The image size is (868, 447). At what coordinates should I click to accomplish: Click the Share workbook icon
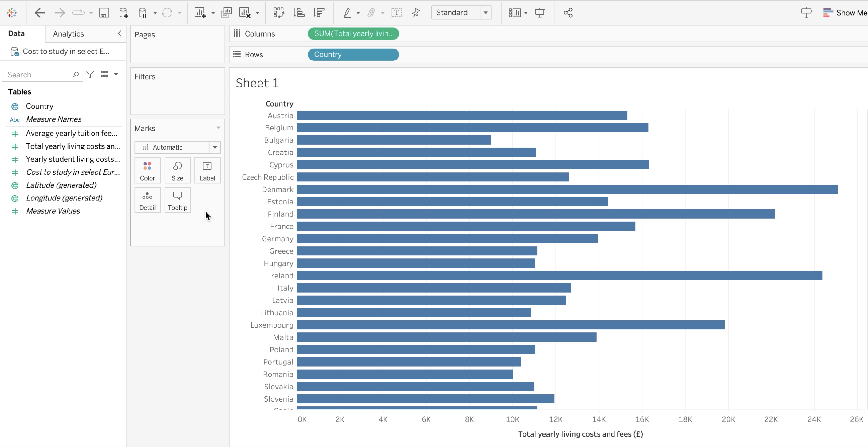pyautogui.click(x=568, y=13)
